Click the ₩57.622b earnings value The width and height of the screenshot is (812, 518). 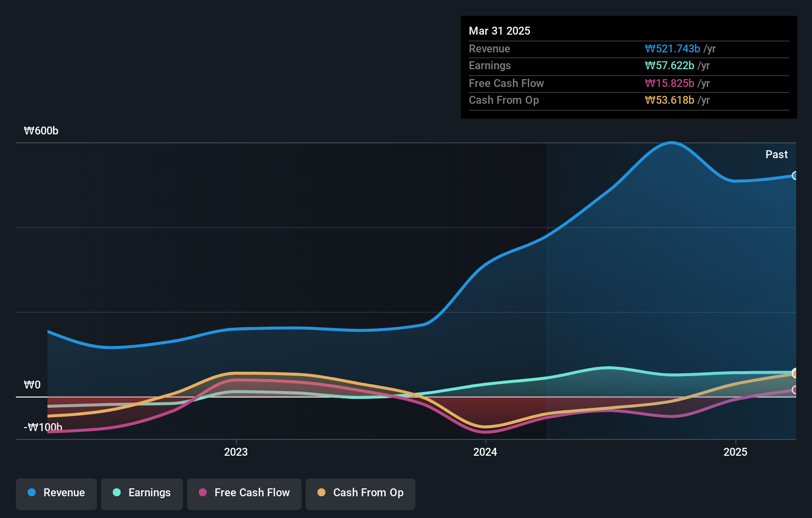670,65
